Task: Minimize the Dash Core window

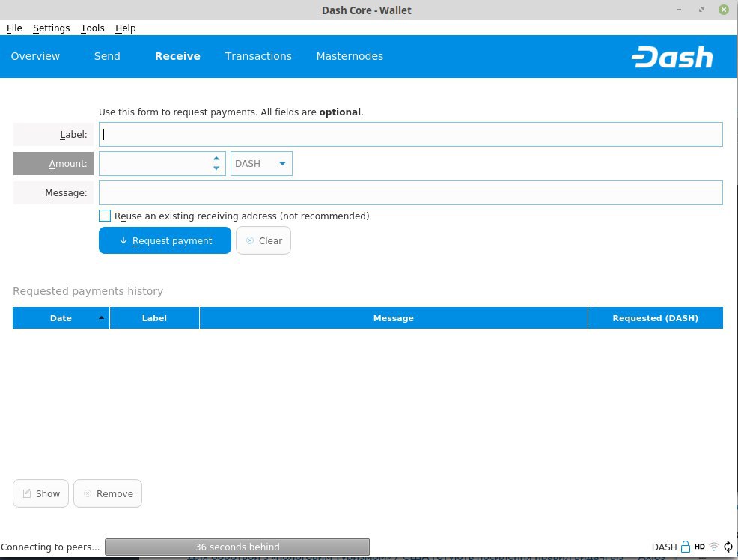Action: (x=679, y=10)
